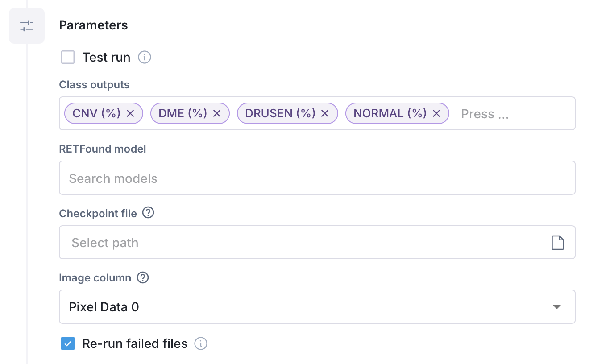Click the CNV (%) tag label
589x364 pixels.
click(x=96, y=114)
